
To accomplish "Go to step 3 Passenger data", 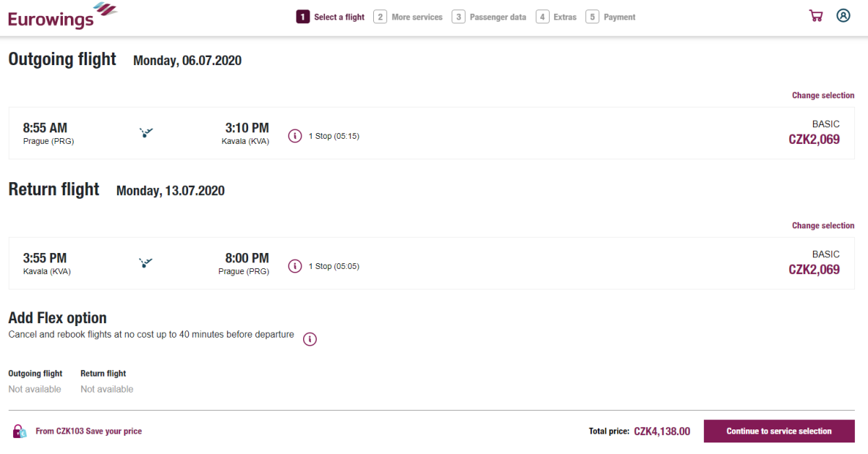I will coord(489,17).
